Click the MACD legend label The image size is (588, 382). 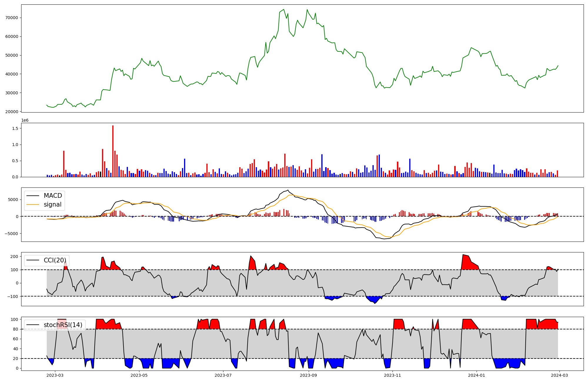(53, 196)
